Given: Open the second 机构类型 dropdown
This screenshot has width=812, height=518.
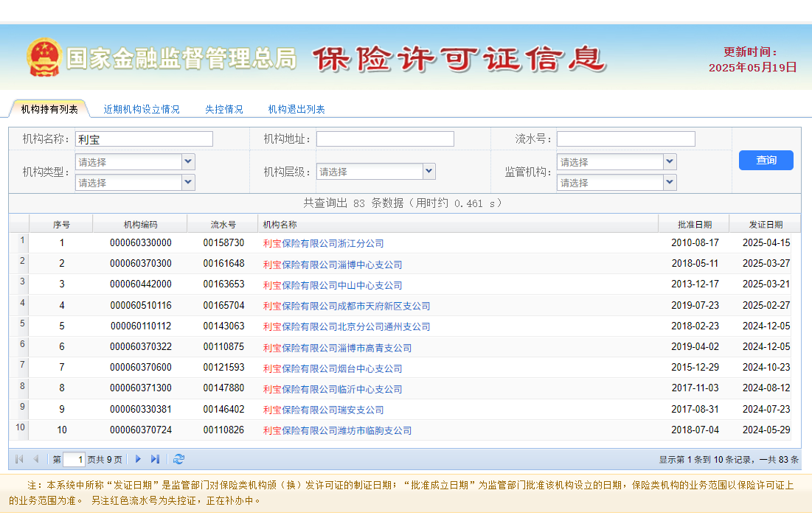Looking at the screenshot, I should [x=188, y=182].
